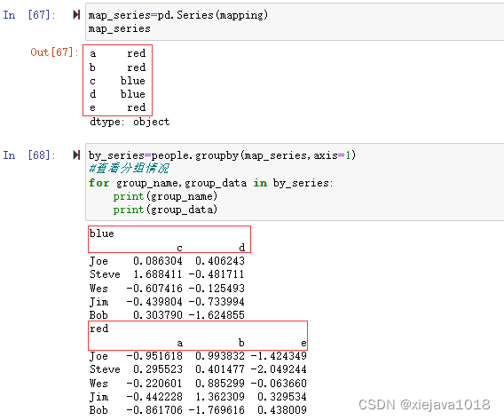Image resolution: width=504 pixels, height=420 pixels.
Task: Click value -0.951618 in red group
Action: pos(154,356)
